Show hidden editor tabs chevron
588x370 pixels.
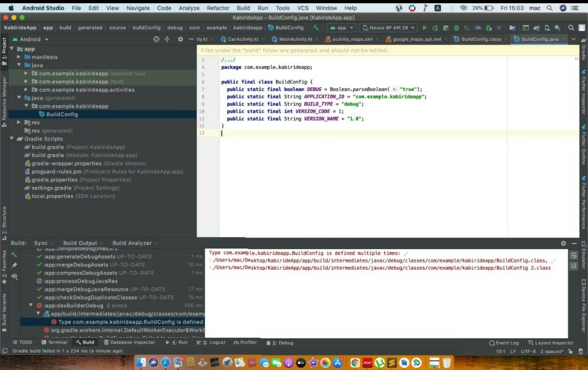tap(573, 39)
